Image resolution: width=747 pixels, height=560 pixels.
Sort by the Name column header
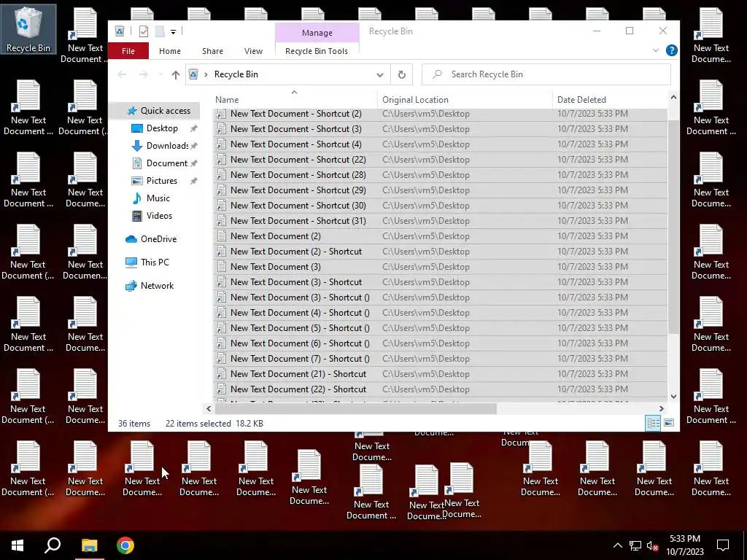coord(295,99)
